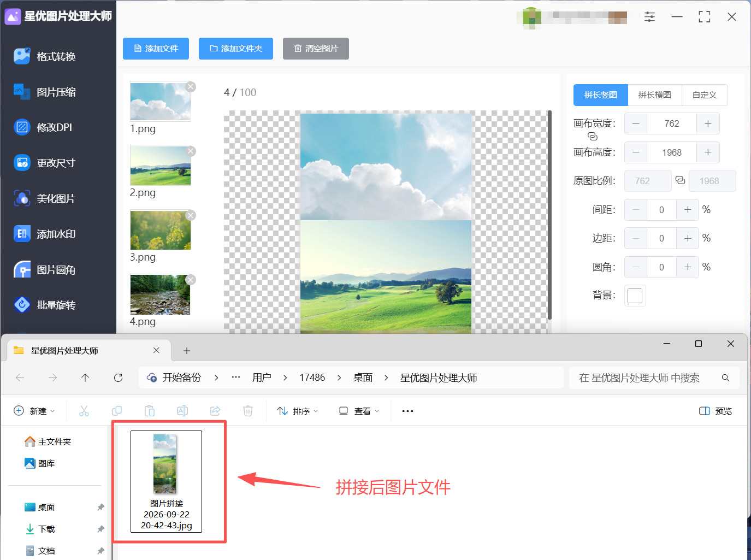Decrease 画布高度 with the minus button
751x560 pixels.
[x=636, y=152]
